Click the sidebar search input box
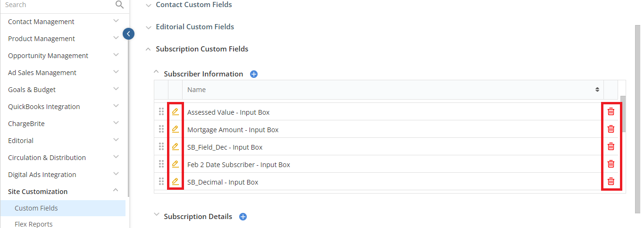 [57, 5]
